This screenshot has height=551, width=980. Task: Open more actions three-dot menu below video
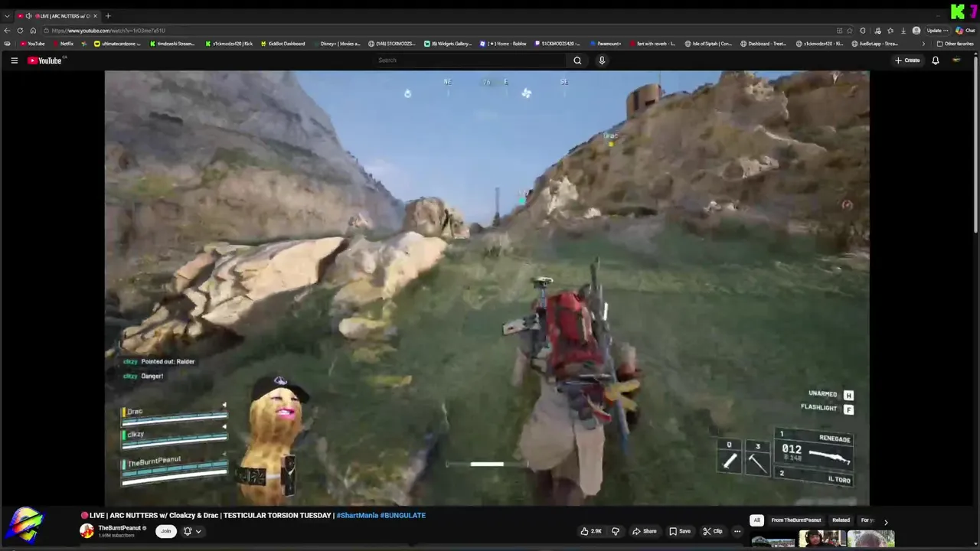737,531
